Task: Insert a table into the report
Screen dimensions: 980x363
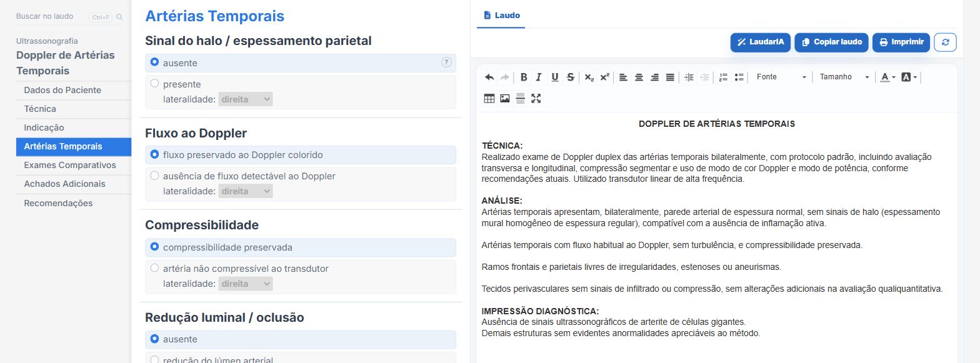Action: coord(489,98)
